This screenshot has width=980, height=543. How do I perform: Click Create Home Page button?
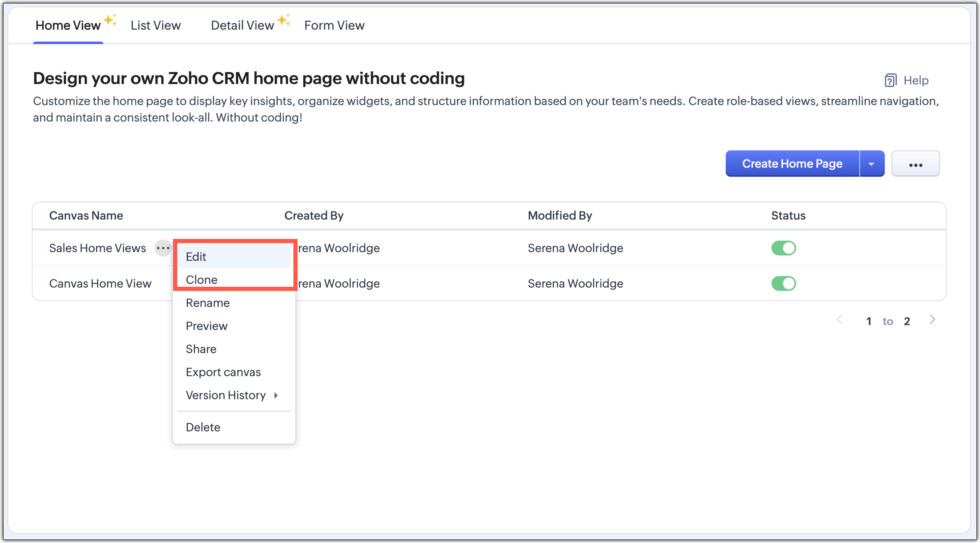(x=792, y=164)
